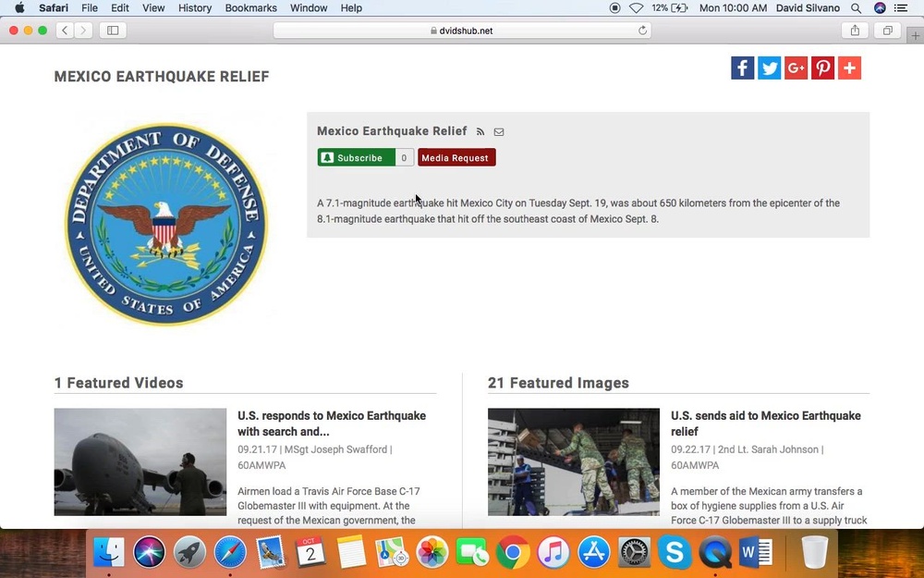Screen dimensions: 924x578
Task: Open more sharing options with the plus icon
Action: pos(849,68)
